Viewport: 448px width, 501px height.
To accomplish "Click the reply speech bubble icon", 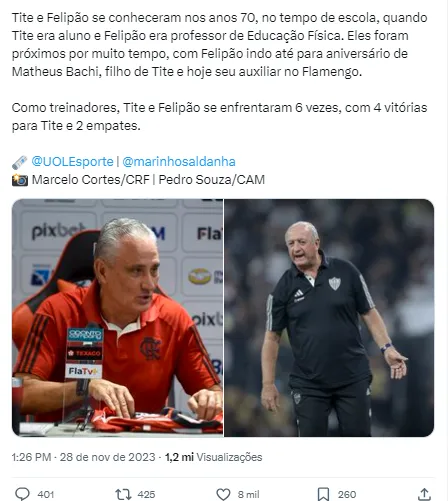I will pyautogui.click(x=22, y=494).
